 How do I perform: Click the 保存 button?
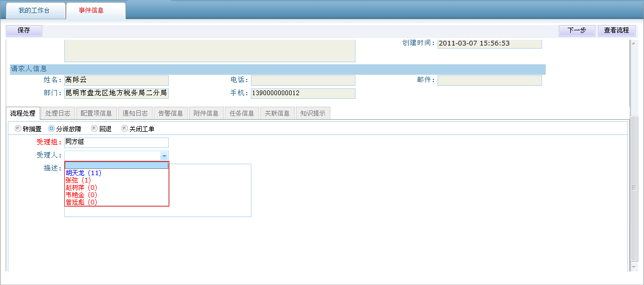tap(24, 31)
